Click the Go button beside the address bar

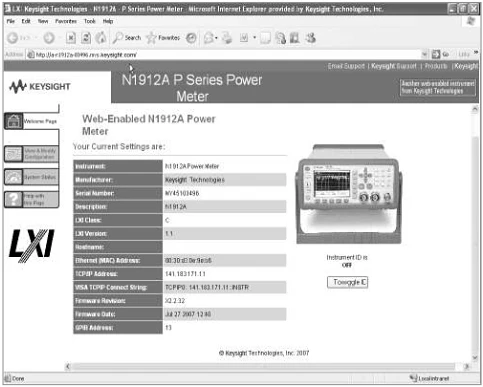click(x=440, y=54)
